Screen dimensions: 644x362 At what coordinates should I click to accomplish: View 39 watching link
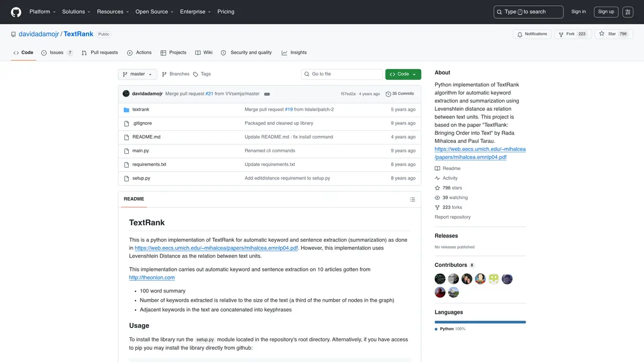pyautogui.click(x=451, y=198)
